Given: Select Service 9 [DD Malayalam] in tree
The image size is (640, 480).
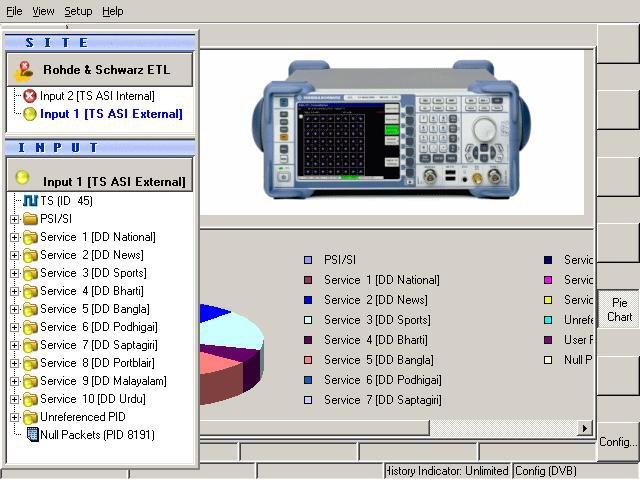Looking at the screenshot, I should tap(103, 381).
